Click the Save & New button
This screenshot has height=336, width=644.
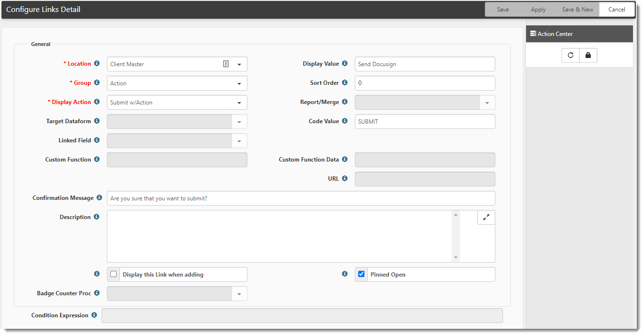point(577,10)
